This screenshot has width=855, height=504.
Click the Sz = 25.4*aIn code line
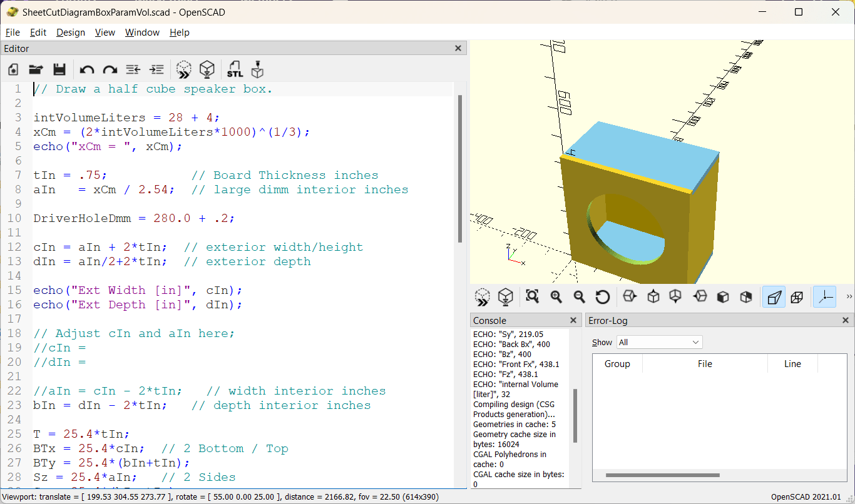89,477
